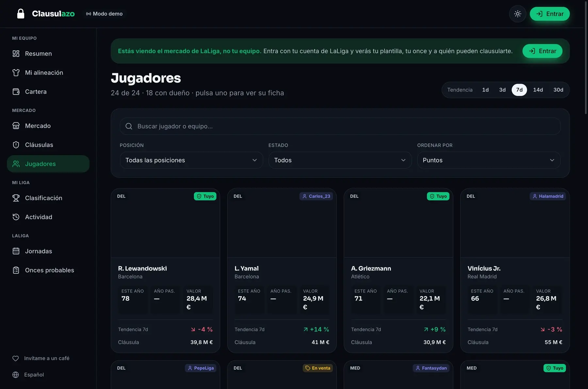Go to Cláusulas in the sidebar
Screen dimensions: 588x389
coord(48,145)
